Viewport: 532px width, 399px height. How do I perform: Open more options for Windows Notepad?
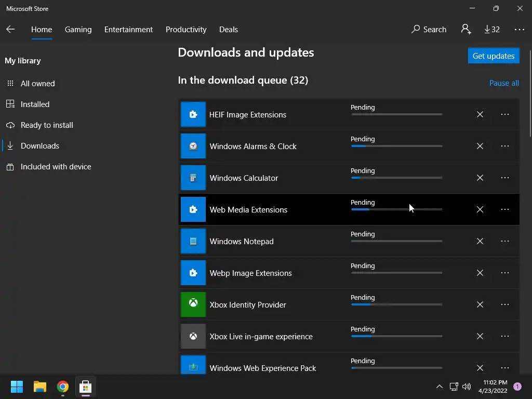pyautogui.click(x=505, y=241)
